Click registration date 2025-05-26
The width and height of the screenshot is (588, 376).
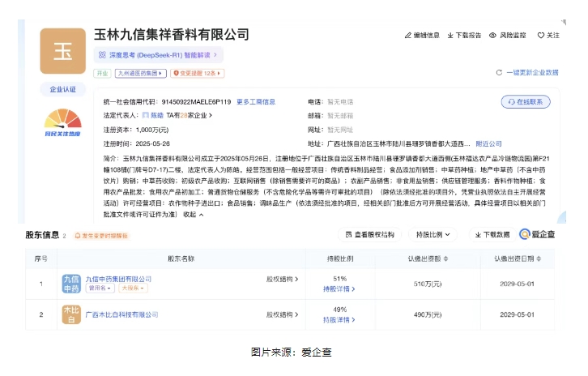pos(152,143)
